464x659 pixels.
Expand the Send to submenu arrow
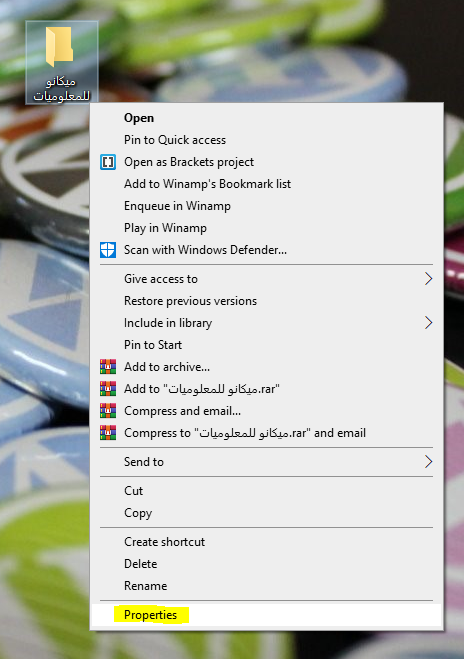428,461
